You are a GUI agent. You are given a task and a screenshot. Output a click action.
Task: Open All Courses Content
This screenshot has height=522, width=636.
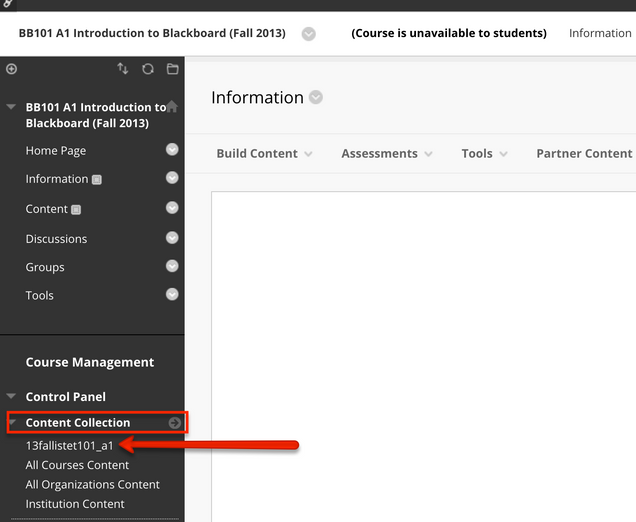tap(77, 465)
